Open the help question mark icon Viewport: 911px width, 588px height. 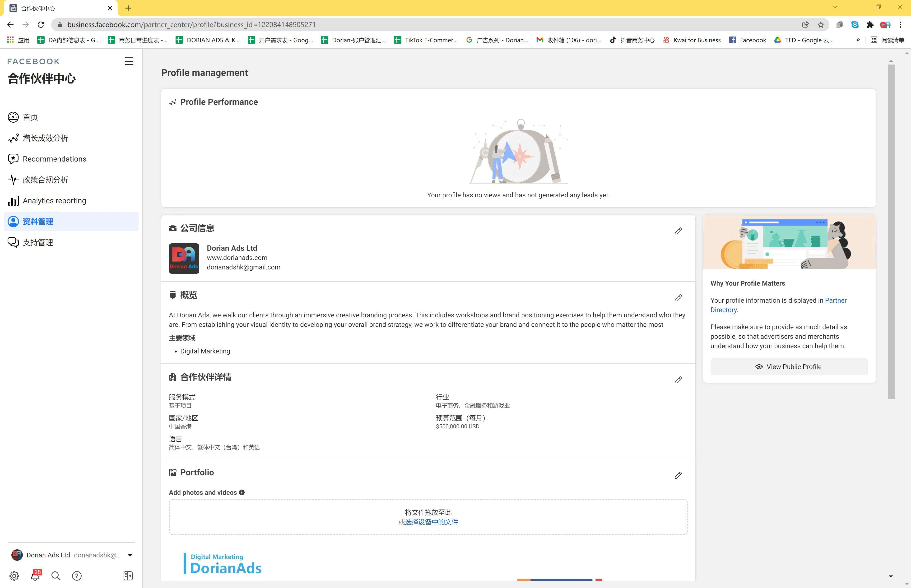(x=77, y=576)
